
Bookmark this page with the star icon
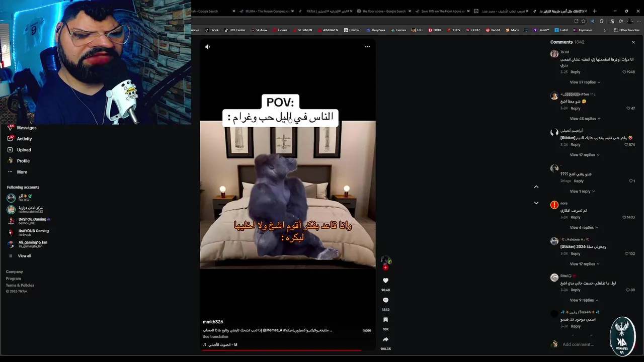tap(583, 21)
